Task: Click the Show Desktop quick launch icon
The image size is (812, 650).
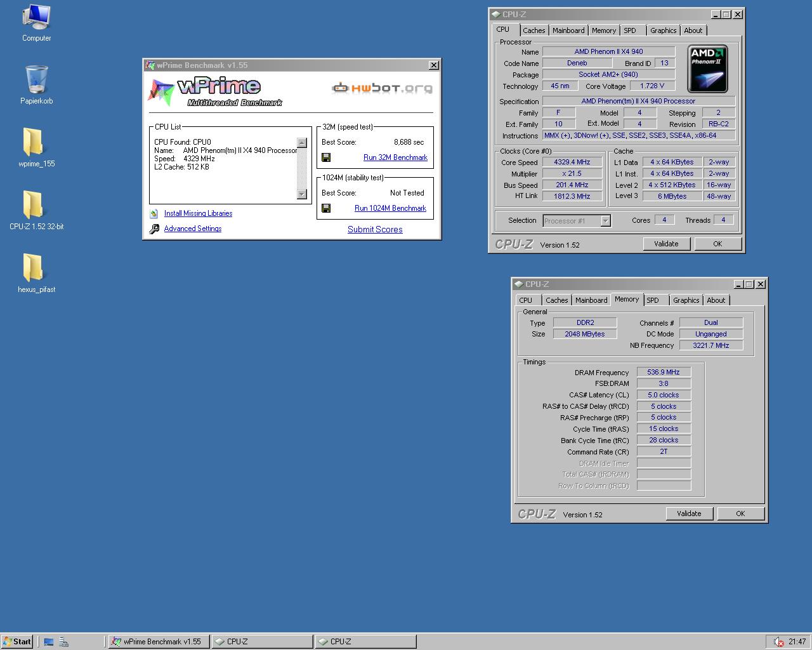Action: 49,642
